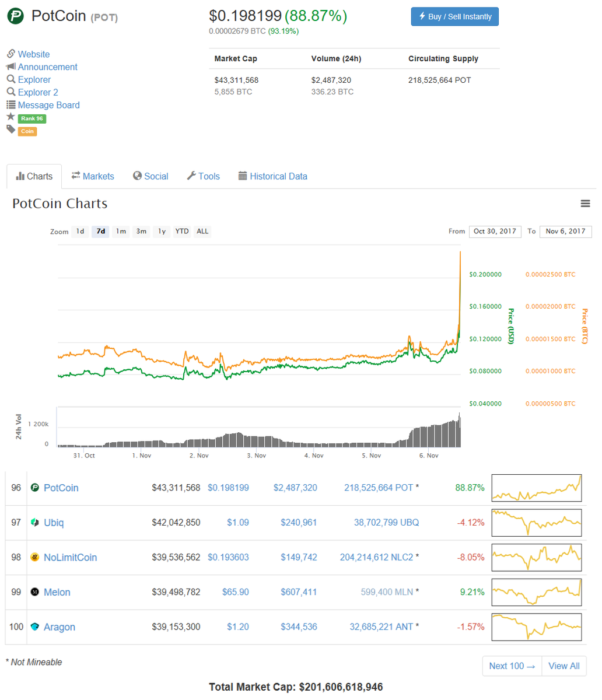Click the Buy / Sell Instantly button
602x700 pixels.
pos(455,16)
